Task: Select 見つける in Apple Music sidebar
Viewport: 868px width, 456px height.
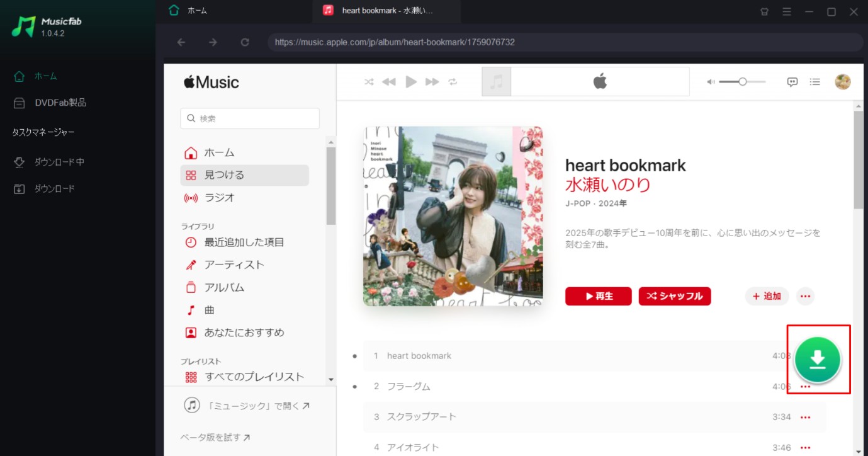Action: click(244, 175)
